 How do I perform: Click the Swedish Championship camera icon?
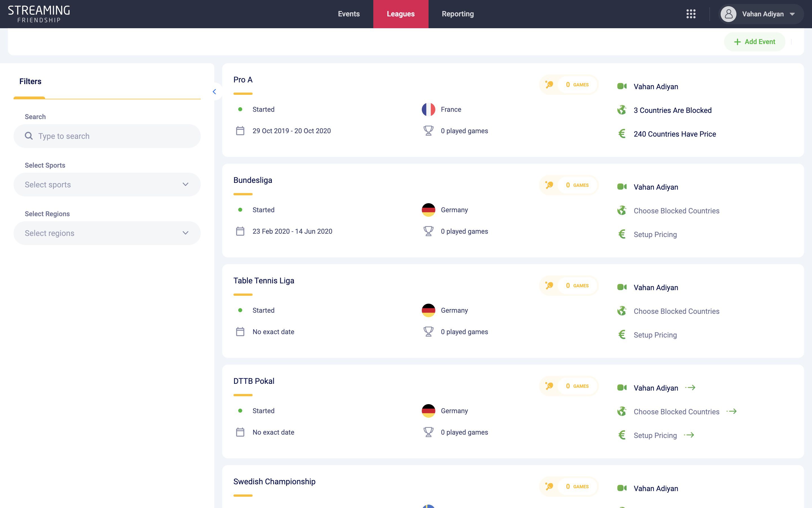tap(622, 488)
